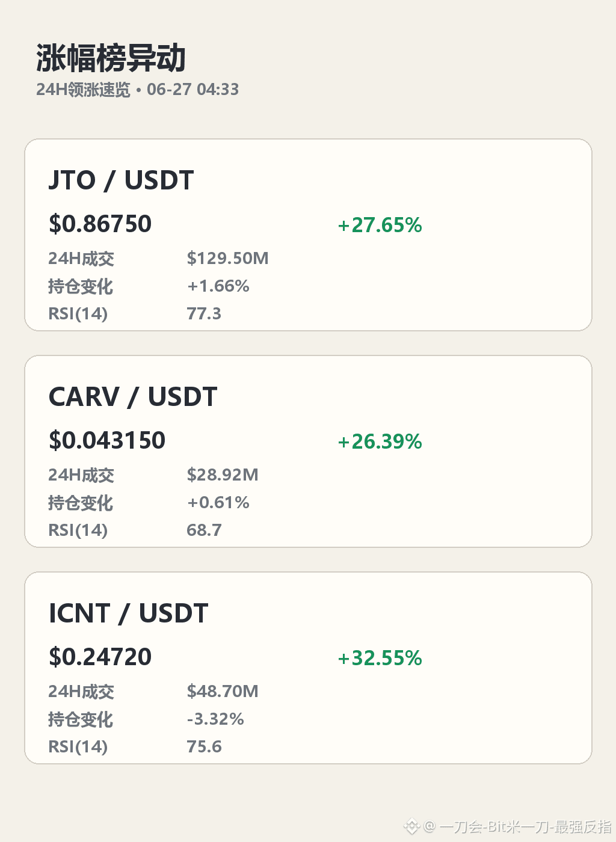This screenshot has height=842, width=616.
Task: Select JTO 24H volume $129.50M
Action: [x=227, y=259]
